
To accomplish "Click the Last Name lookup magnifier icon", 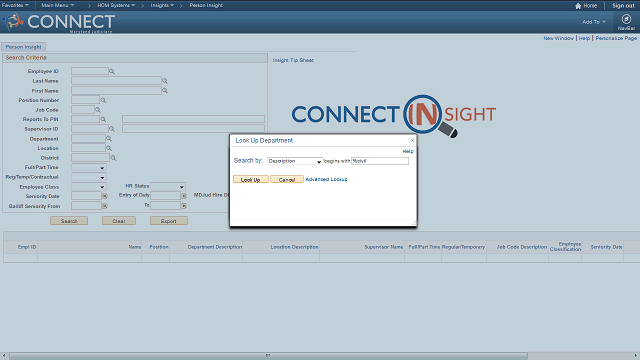I will click(165, 81).
